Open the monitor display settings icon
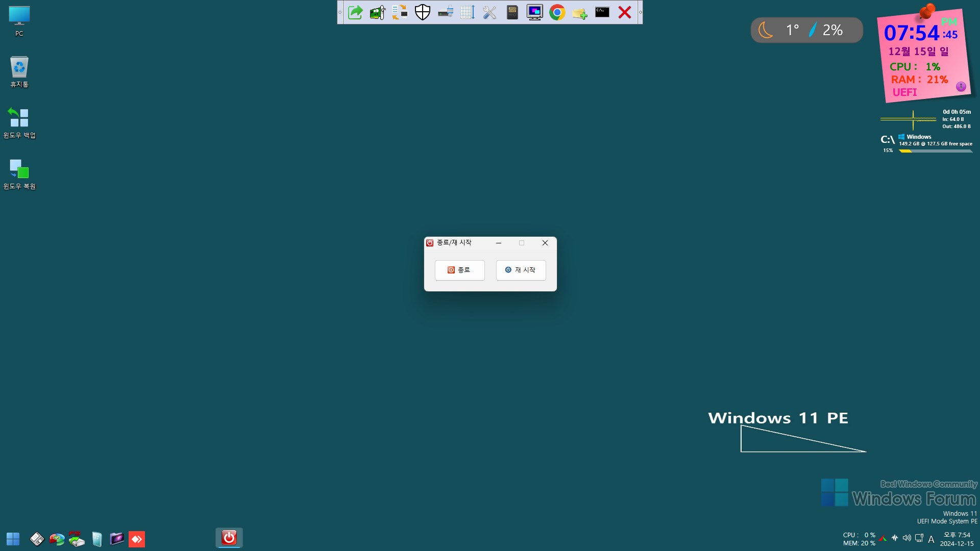 (535, 12)
